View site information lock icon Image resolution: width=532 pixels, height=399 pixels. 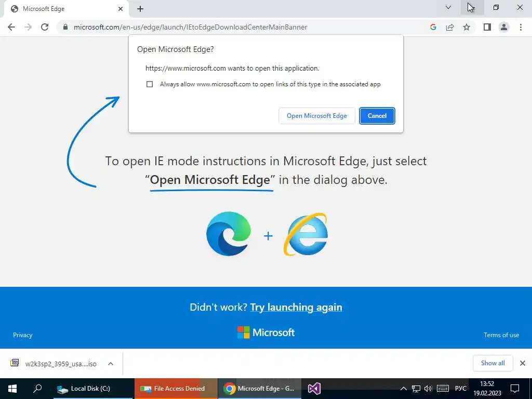click(65, 27)
